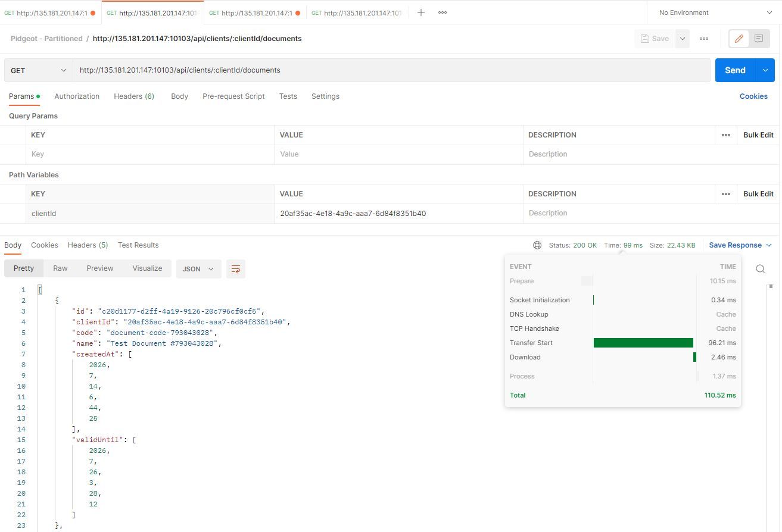Click the Status: 200 OK text
Viewport: 782px width, 532px height.
pos(572,245)
